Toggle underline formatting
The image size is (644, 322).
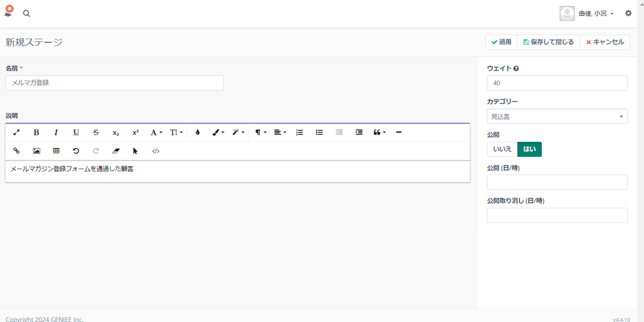pos(76,132)
